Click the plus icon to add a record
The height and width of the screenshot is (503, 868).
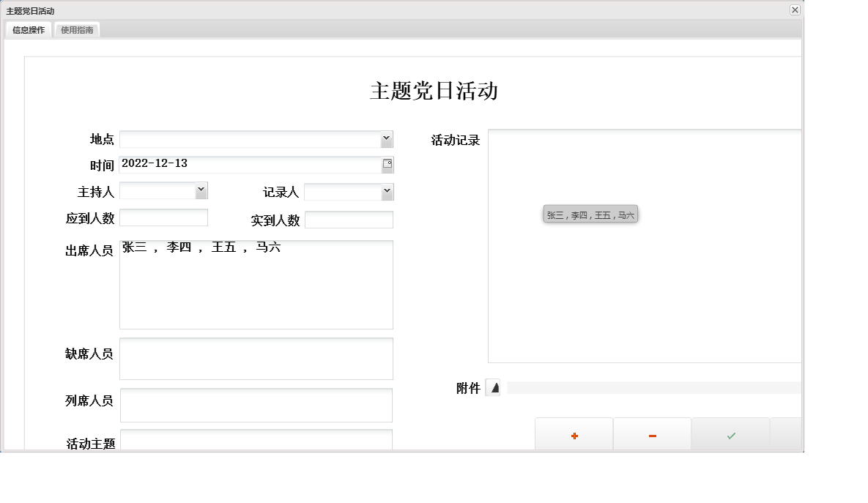pos(574,434)
